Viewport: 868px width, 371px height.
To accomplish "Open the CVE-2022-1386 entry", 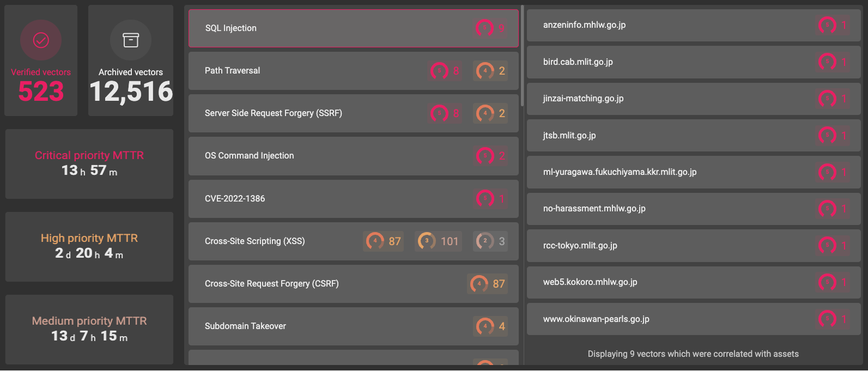I will (x=353, y=198).
